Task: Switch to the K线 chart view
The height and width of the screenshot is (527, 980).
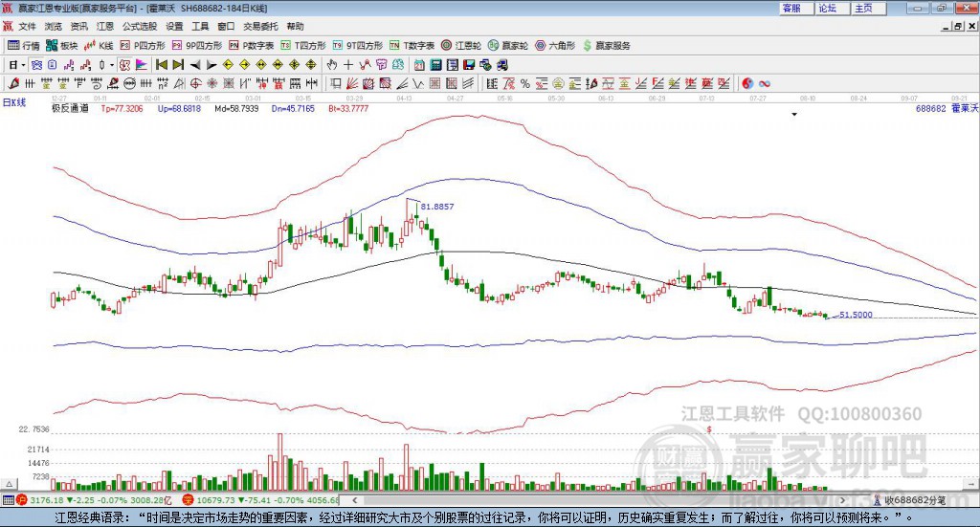Action: pyautogui.click(x=99, y=46)
